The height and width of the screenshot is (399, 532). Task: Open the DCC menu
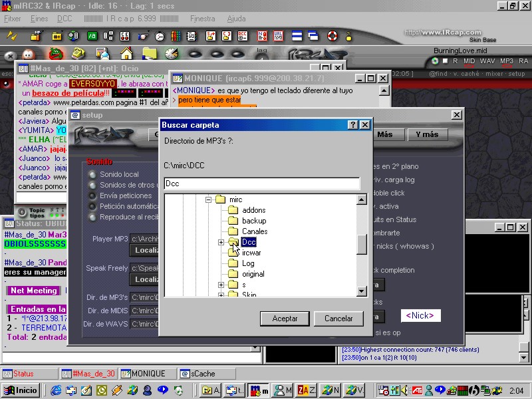(x=65, y=19)
